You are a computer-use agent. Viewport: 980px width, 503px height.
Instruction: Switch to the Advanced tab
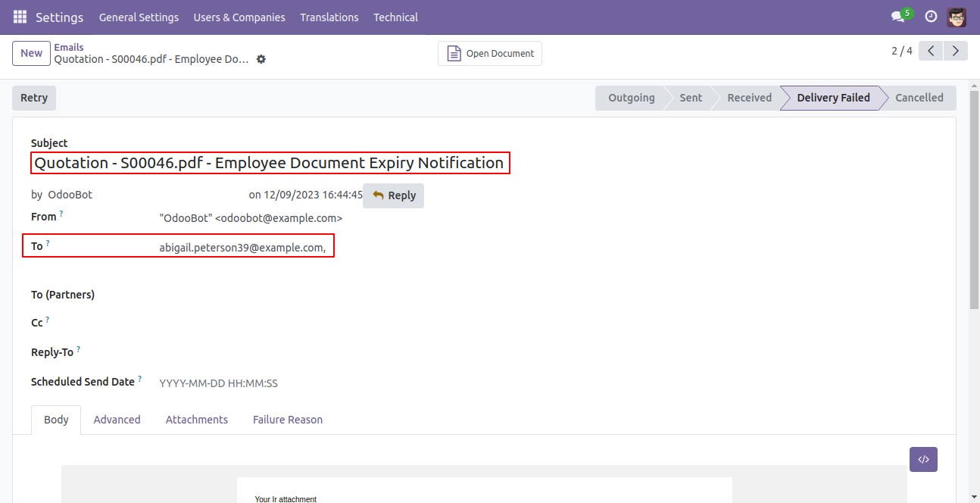pyautogui.click(x=117, y=420)
